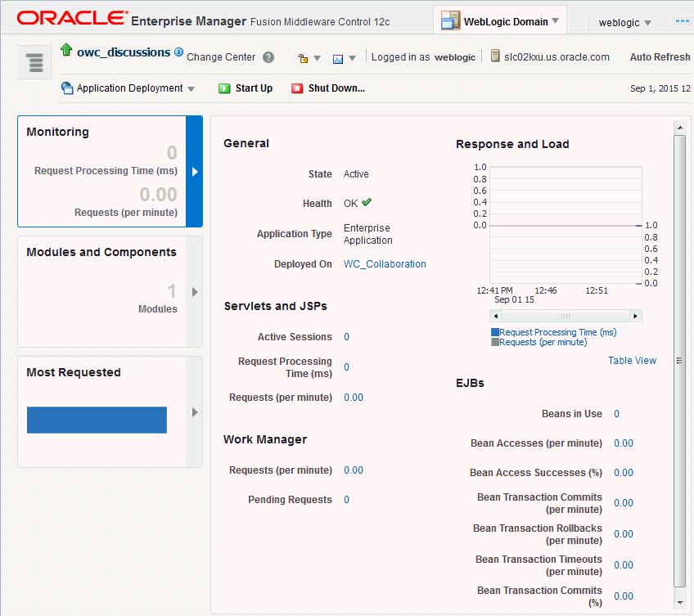Click the chart's horizontal scroll right arrow
This screenshot has width=694, height=616.
[637, 316]
